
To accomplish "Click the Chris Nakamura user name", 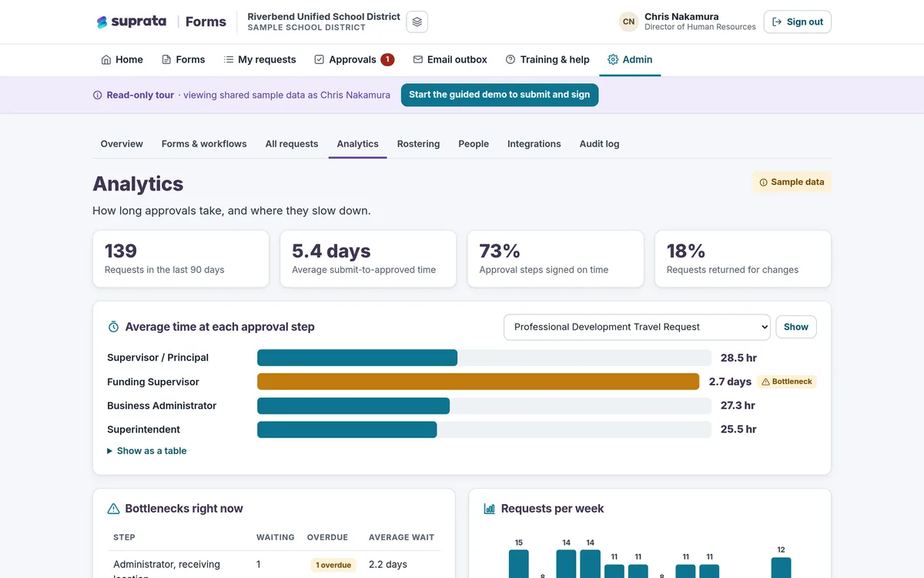I will coord(681,16).
